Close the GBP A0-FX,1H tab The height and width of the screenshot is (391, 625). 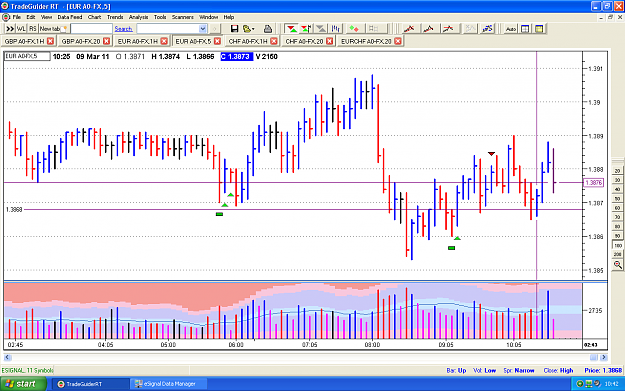50,41
